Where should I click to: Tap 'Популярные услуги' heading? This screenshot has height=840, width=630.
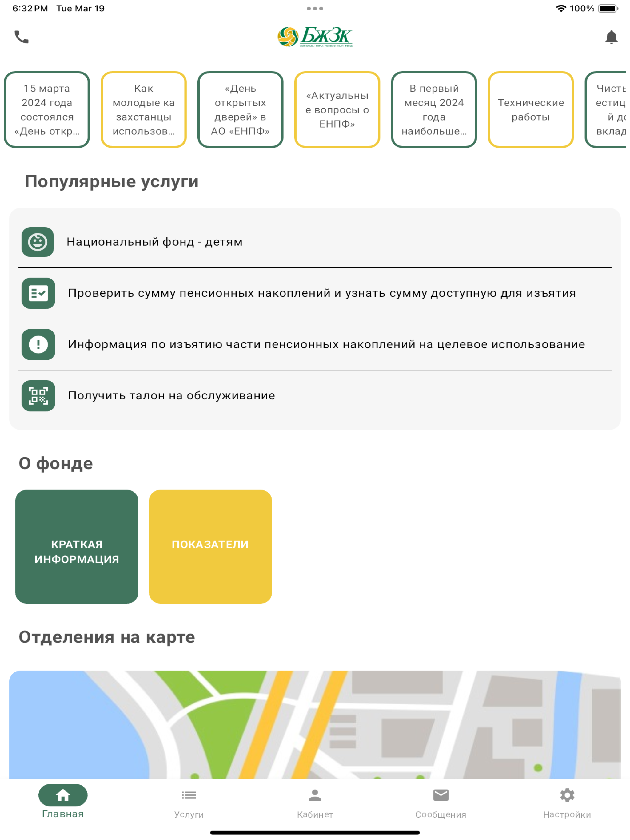click(x=112, y=181)
